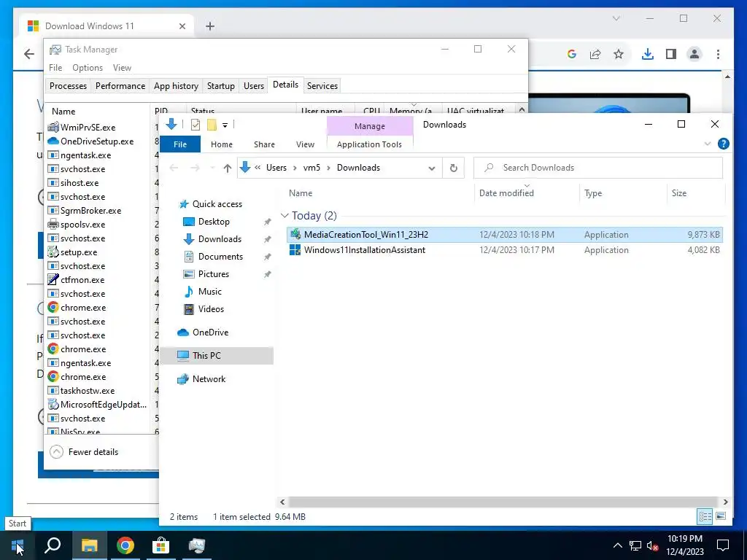
Task: Open the Home ribbon tab
Action: [222, 144]
